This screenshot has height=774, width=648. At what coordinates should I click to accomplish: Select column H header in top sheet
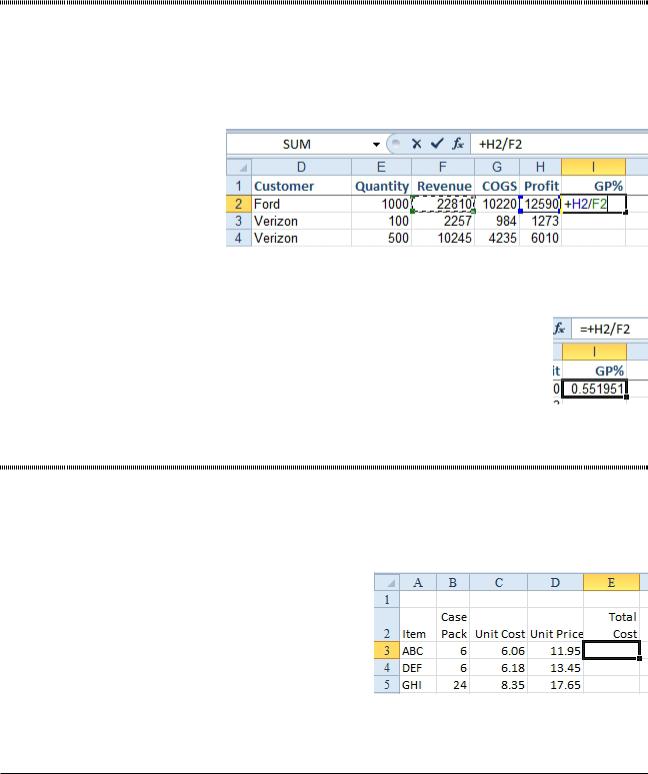point(540,167)
